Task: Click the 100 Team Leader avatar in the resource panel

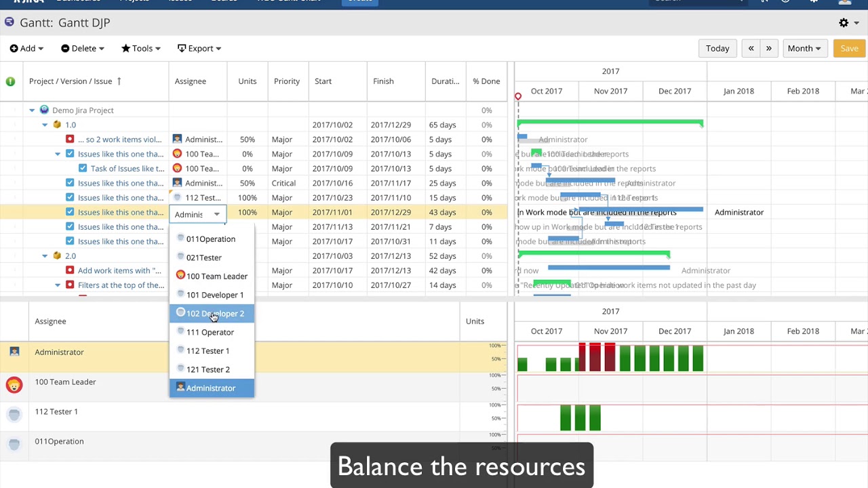Action: click(x=14, y=385)
